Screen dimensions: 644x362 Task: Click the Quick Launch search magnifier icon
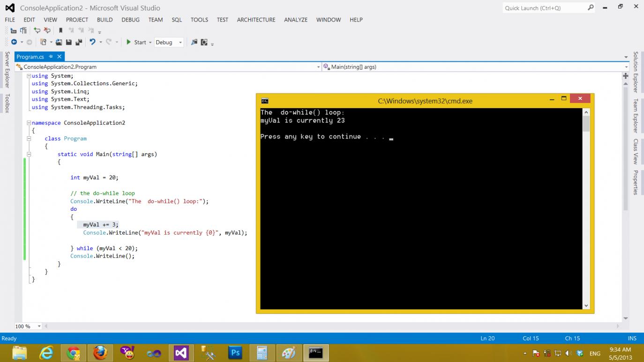coord(591,7)
